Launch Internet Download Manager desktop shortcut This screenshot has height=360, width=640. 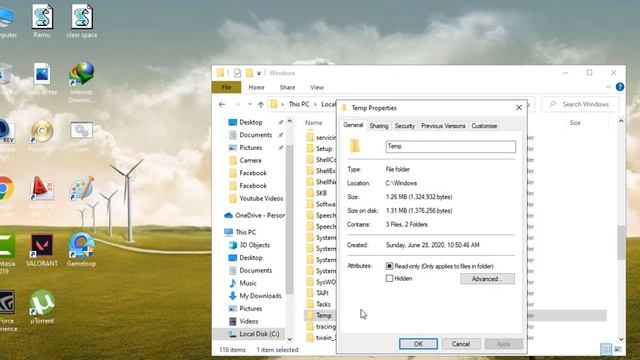(x=81, y=82)
